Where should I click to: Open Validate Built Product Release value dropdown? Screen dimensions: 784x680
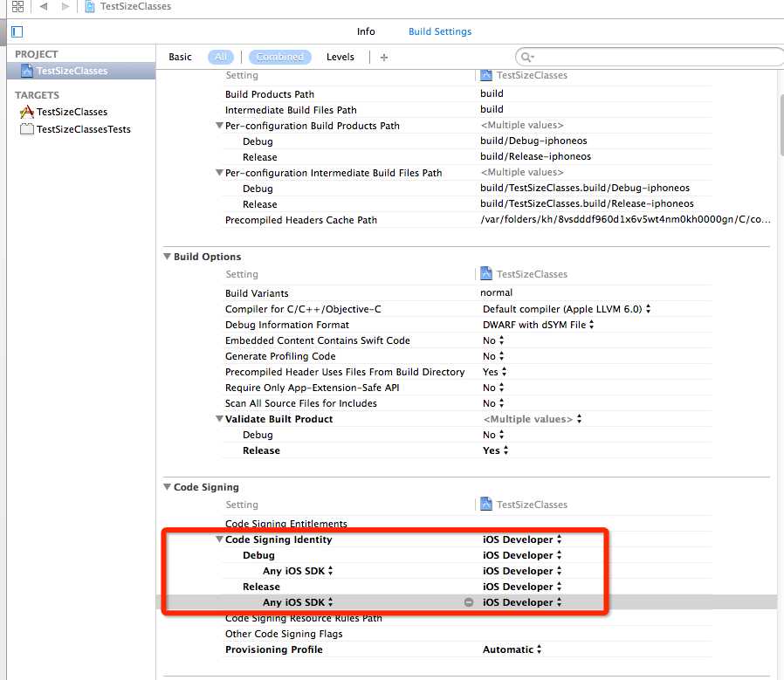pos(496,450)
